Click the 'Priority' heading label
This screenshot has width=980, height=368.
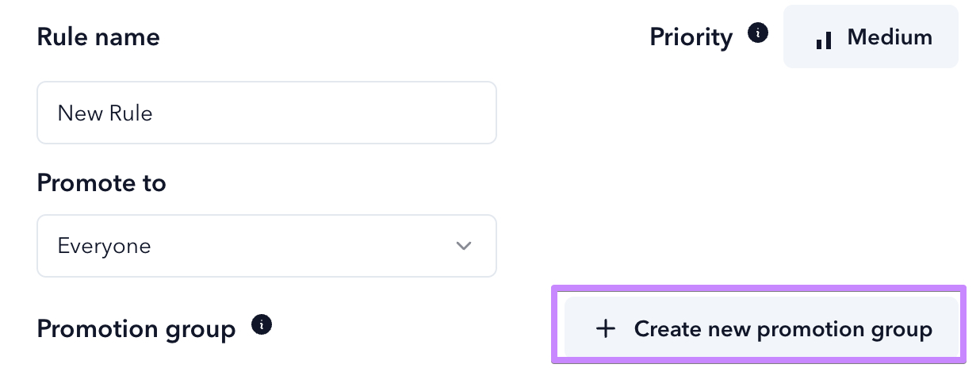pyautogui.click(x=691, y=37)
